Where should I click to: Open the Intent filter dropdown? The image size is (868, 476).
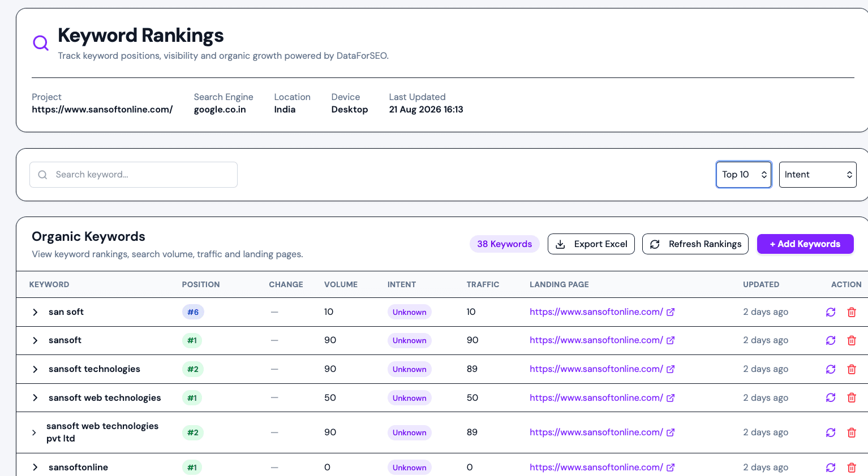818,175
